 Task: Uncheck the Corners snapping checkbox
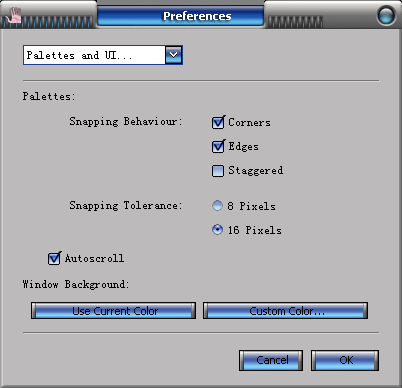[218, 122]
